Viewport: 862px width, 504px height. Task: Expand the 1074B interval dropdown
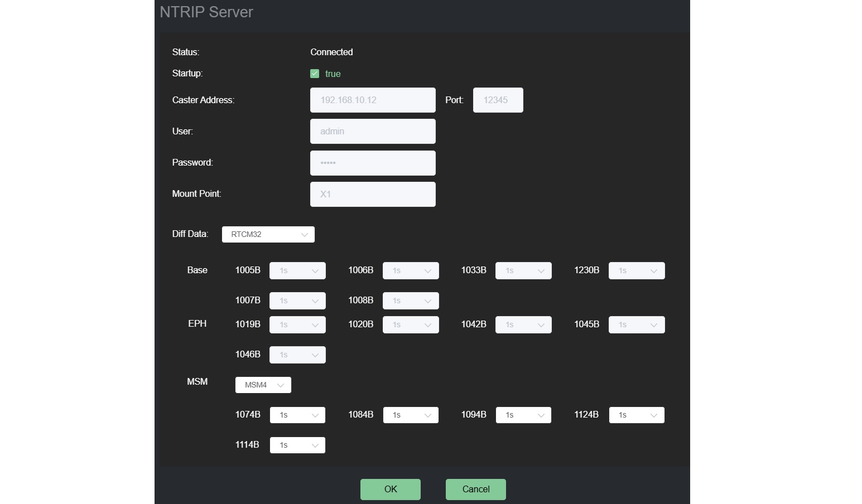click(x=297, y=415)
